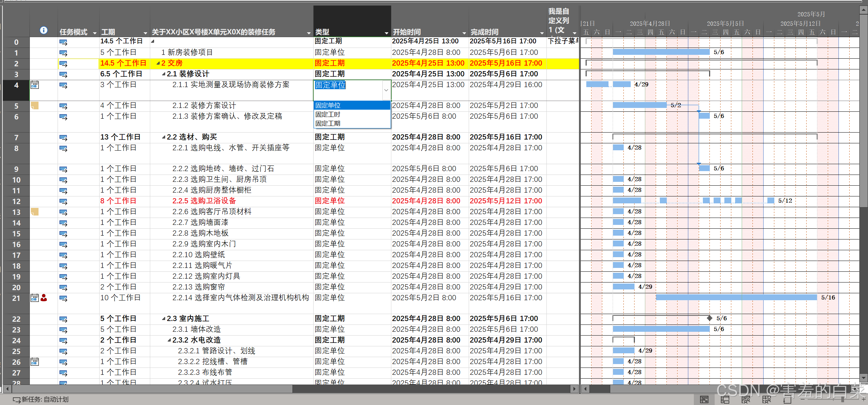Click the calendar indicator icon on row 26
The width and height of the screenshot is (868, 405).
[35, 362]
